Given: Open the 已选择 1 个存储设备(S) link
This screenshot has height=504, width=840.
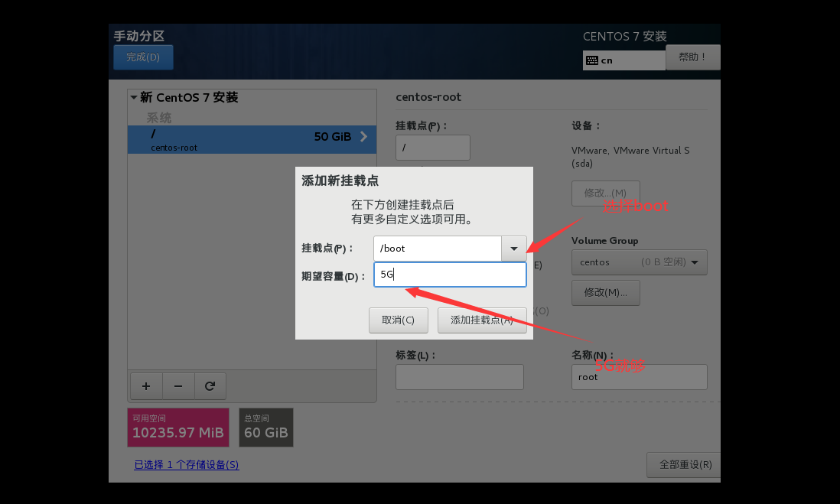Looking at the screenshot, I should 187,465.
